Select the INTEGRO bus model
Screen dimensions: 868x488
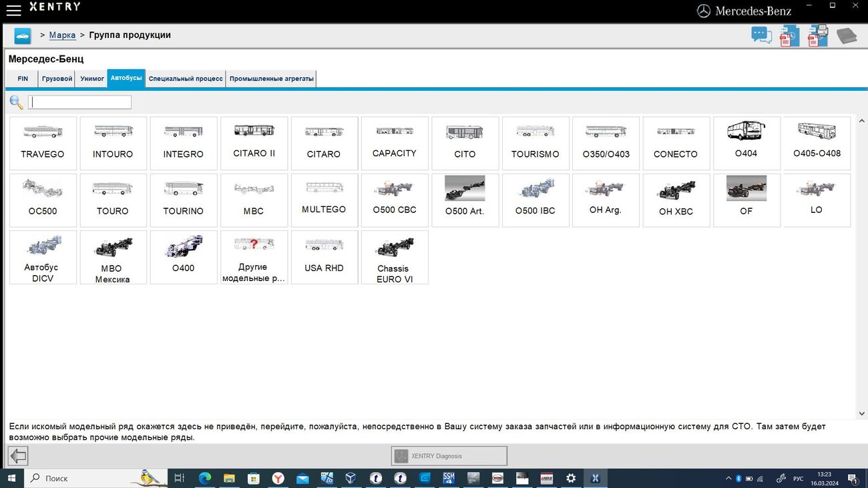coord(184,144)
